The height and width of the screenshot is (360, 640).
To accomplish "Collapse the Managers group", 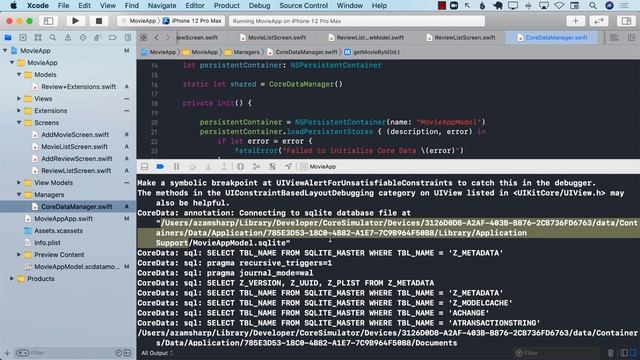I will coord(19,195).
